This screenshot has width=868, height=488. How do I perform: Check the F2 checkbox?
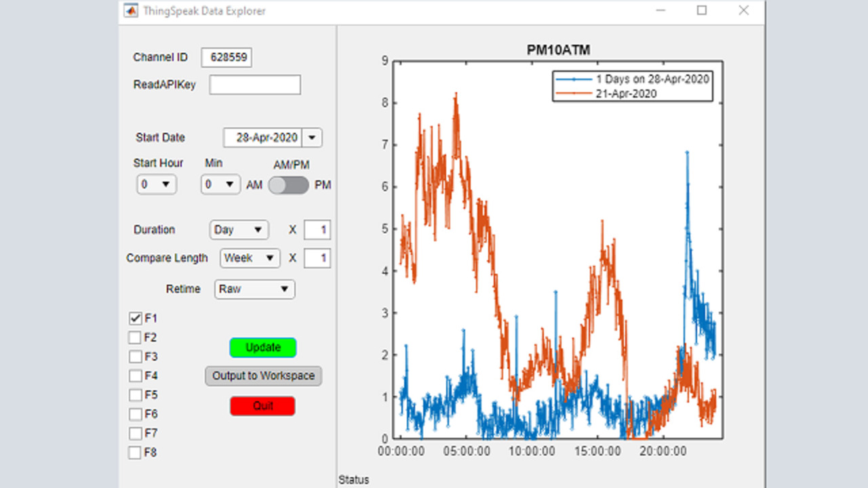pos(135,338)
